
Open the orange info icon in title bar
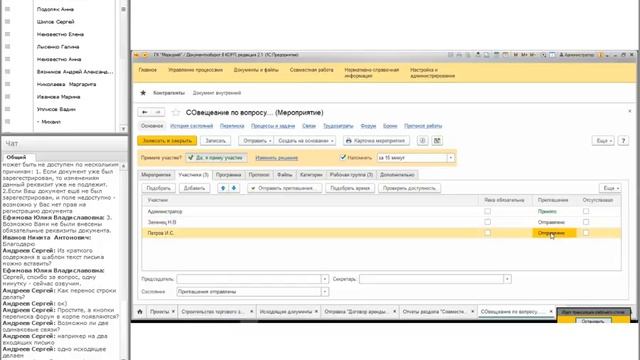click(x=600, y=55)
